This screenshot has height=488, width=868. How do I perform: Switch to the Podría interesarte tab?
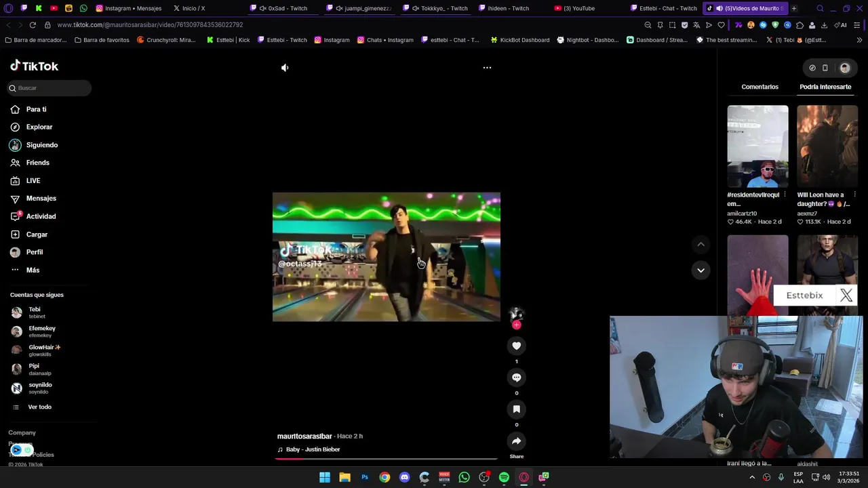(x=825, y=87)
